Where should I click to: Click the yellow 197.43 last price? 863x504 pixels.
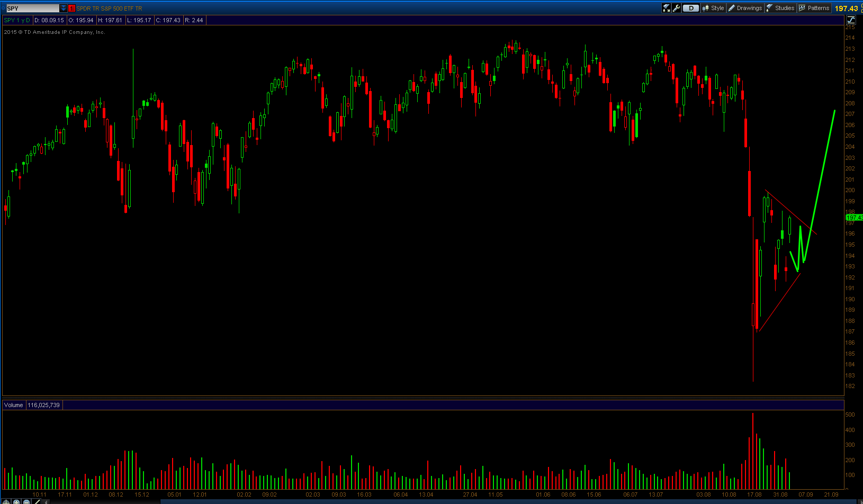click(846, 8)
